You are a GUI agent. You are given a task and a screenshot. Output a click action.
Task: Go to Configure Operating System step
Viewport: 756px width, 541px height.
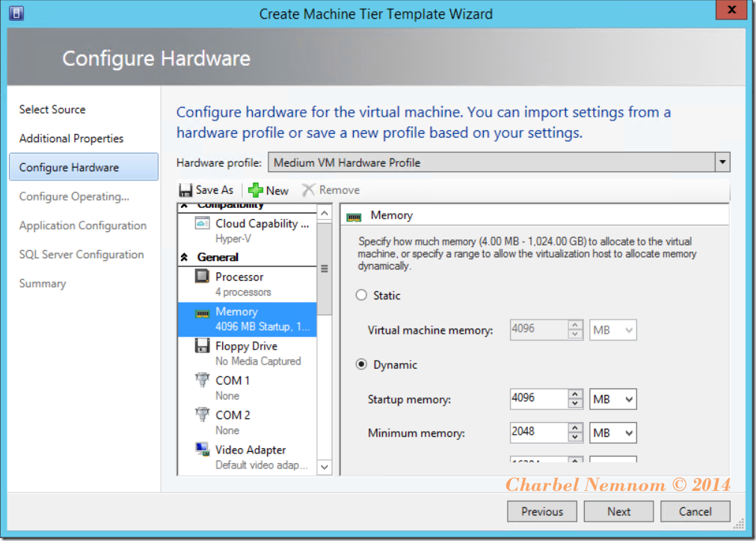coord(74,196)
